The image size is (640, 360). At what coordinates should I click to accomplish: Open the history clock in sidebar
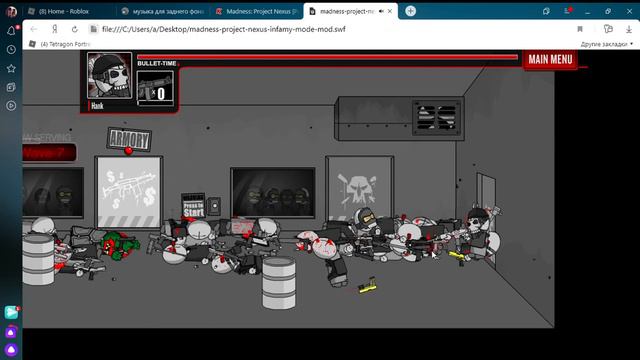(11, 50)
